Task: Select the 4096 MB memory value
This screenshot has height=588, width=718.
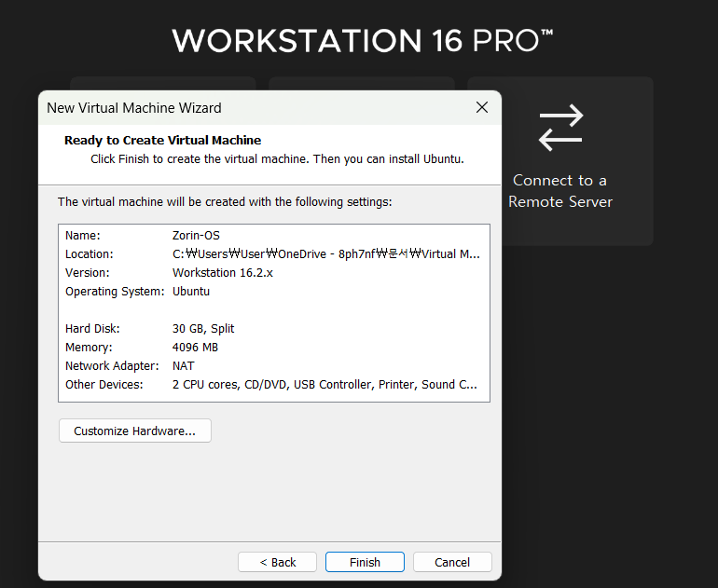Action: 195,348
